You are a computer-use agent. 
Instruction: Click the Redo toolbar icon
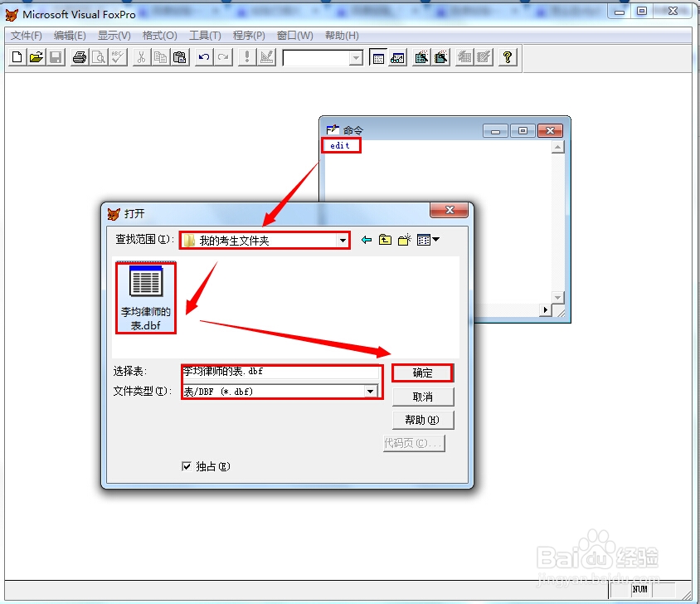223,57
